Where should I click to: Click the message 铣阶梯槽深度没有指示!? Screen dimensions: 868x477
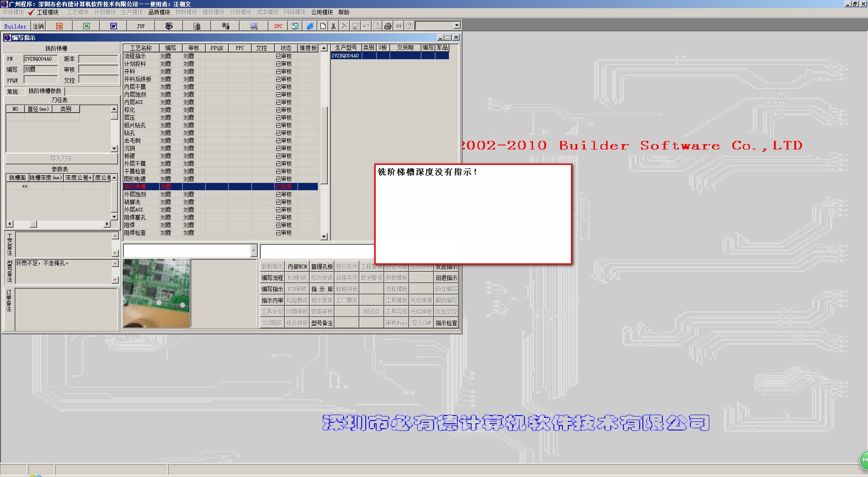427,172
